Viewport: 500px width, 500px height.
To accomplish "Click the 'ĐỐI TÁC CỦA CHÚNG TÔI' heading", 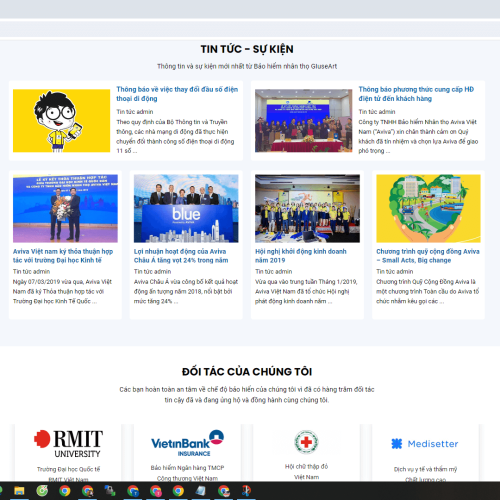I will (247, 372).
